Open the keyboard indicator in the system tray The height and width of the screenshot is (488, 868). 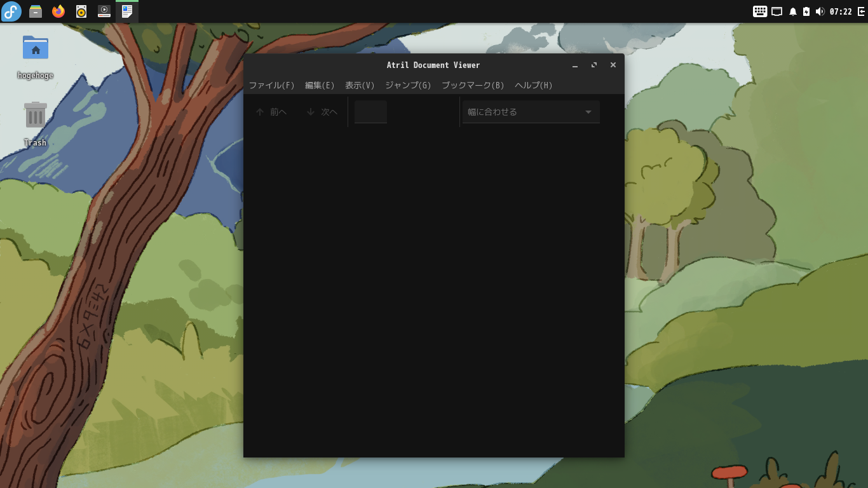click(760, 11)
